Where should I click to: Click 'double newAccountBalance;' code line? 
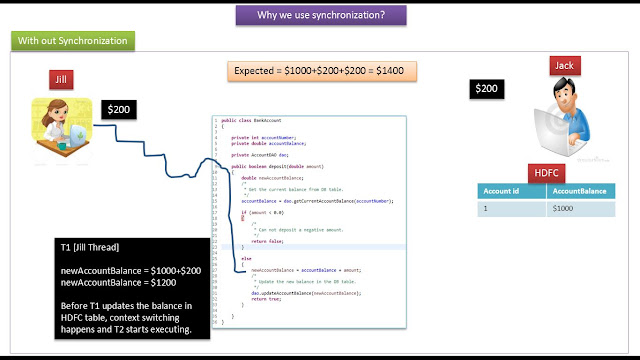tap(272, 178)
